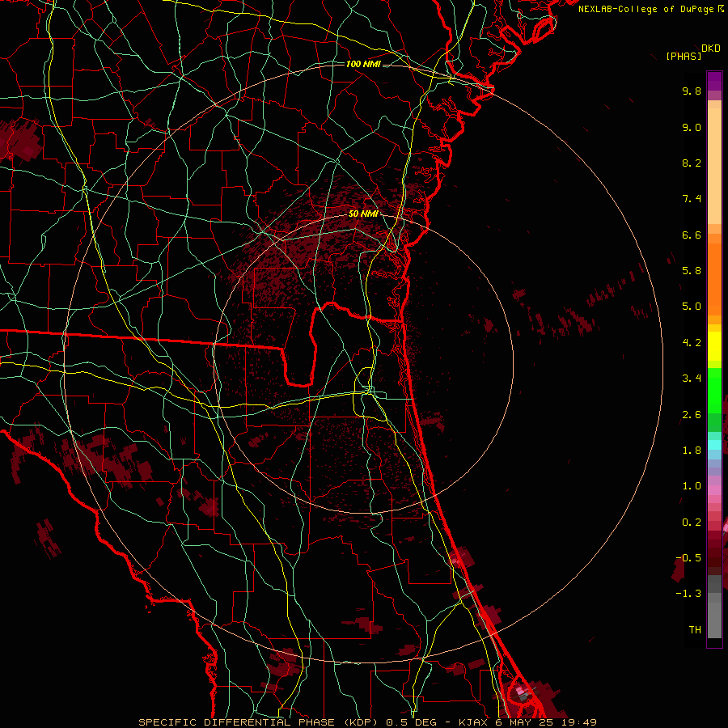Click the 7.4 scale value

pyautogui.click(x=692, y=199)
